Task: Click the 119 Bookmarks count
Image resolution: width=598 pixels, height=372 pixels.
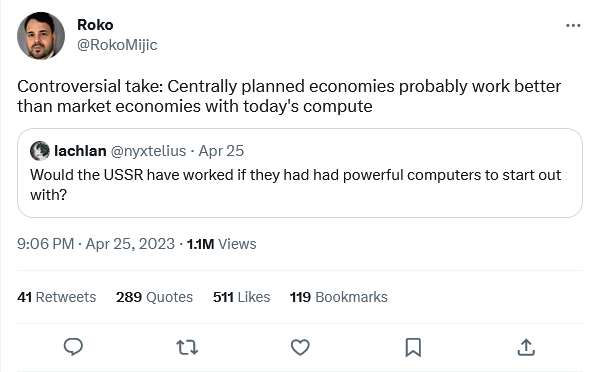Action: (x=339, y=297)
